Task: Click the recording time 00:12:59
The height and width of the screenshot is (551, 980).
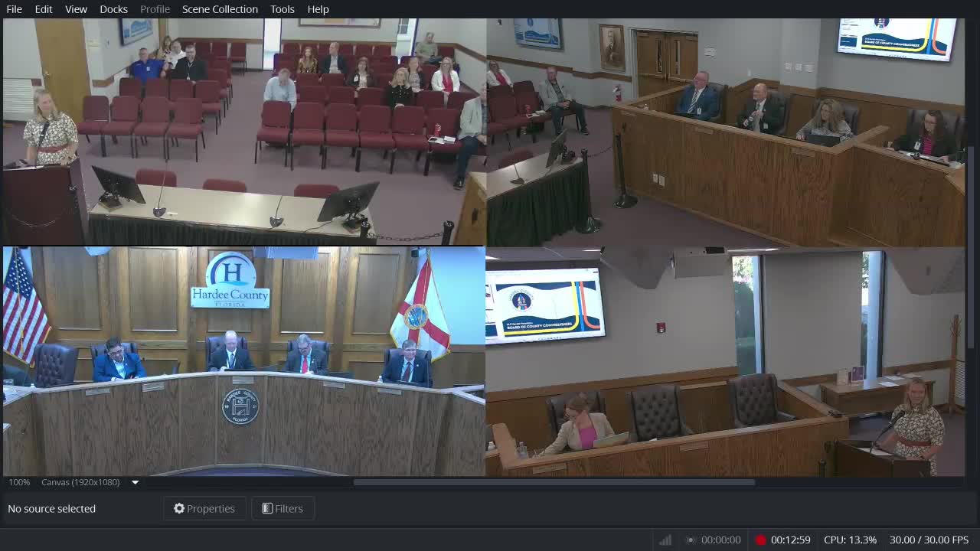Action: (791, 540)
